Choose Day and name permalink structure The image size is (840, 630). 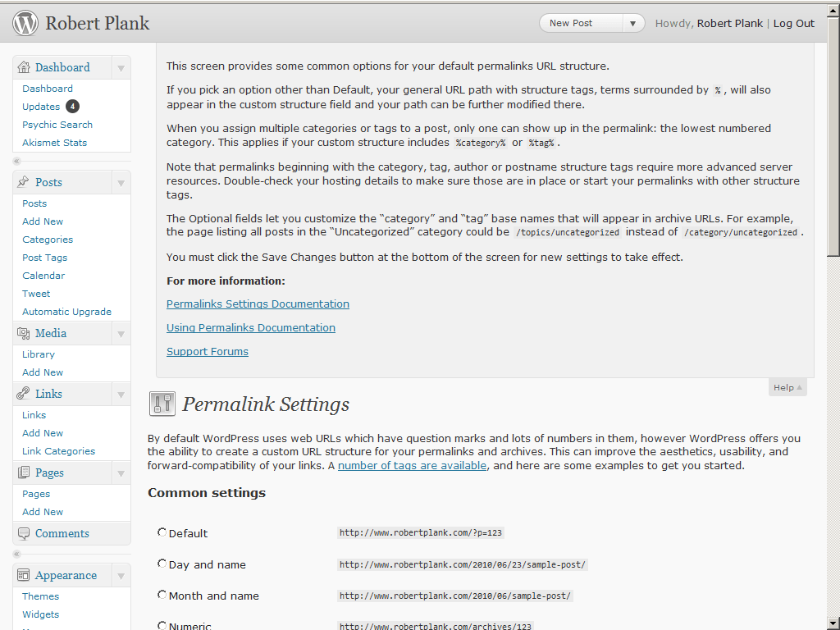point(162,563)
